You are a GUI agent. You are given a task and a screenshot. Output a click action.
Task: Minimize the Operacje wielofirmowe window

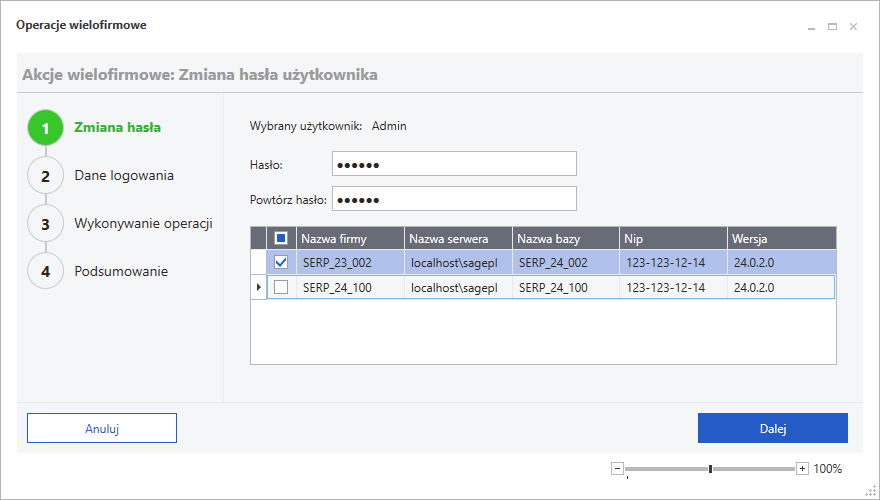pos(811,27)
